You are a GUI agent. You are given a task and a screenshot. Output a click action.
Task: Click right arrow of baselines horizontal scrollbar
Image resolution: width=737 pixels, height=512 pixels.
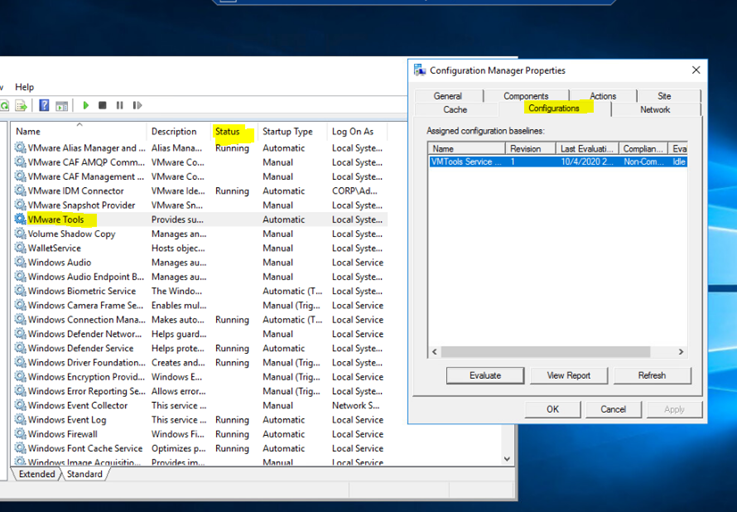tap(681, 352)
